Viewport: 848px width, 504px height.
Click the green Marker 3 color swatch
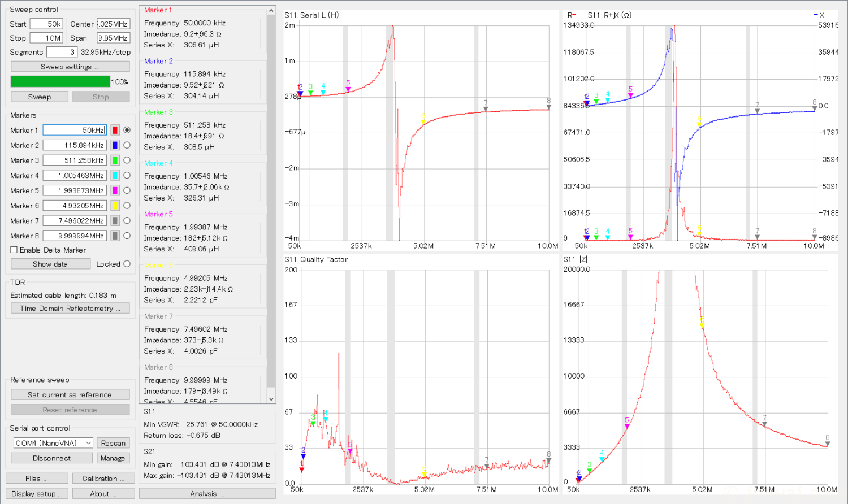(x=115, y=160)
